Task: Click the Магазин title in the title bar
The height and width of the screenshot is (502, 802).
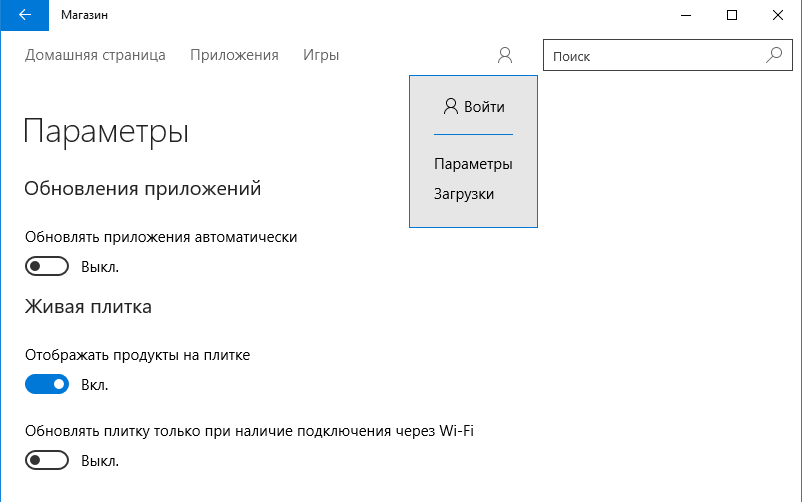Action: coord(85,15)
